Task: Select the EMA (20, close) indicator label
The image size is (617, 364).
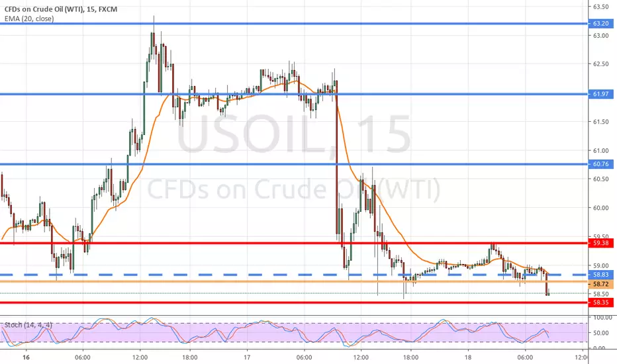Action: tap(29, 19)
